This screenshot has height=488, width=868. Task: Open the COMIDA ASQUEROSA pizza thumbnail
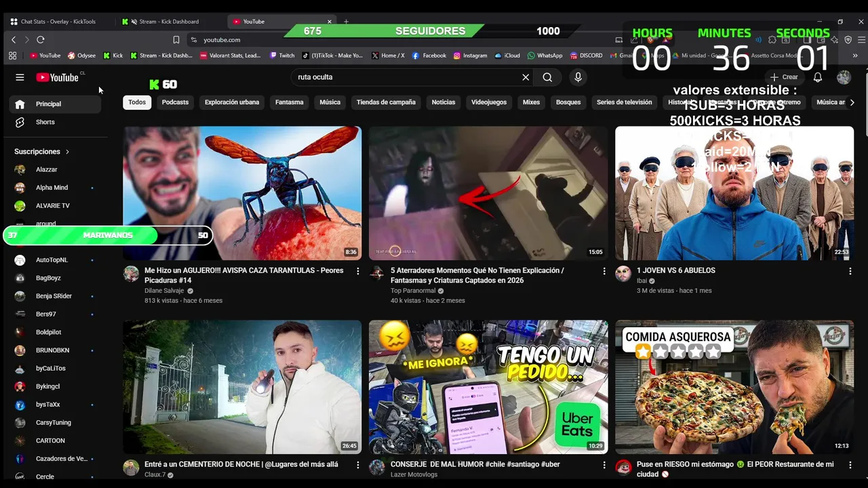click(734, 387)
